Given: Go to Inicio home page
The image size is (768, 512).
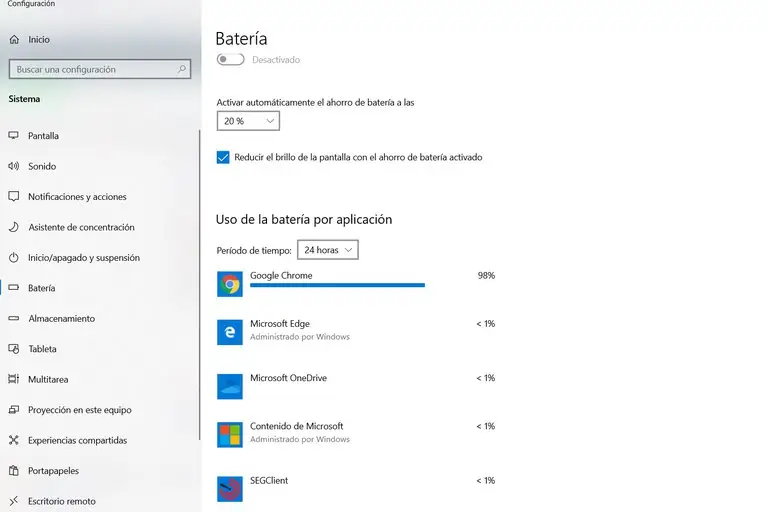Looking at the screenshot, I should pos(39,39).
